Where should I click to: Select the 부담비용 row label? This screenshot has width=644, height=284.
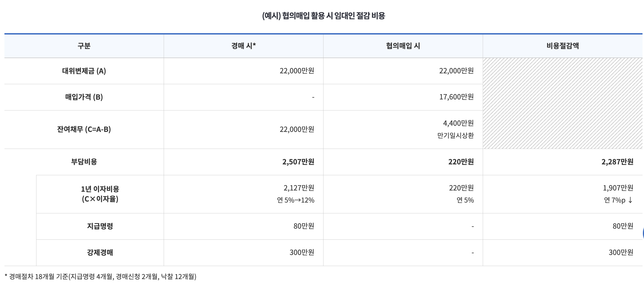(84, 162)
